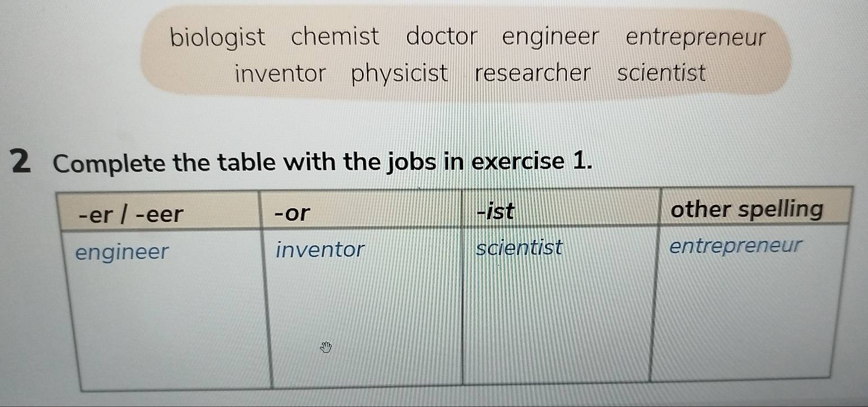Choose physicist from the word bank

point(400,74)
